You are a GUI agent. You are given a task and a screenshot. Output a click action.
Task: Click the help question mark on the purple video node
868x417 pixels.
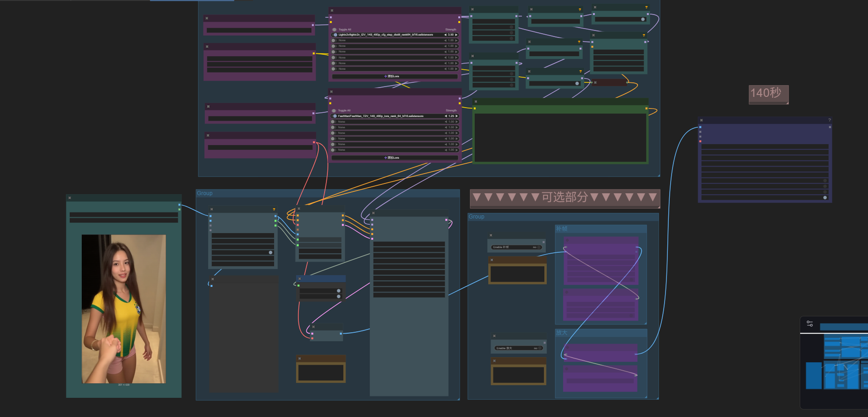830,120
